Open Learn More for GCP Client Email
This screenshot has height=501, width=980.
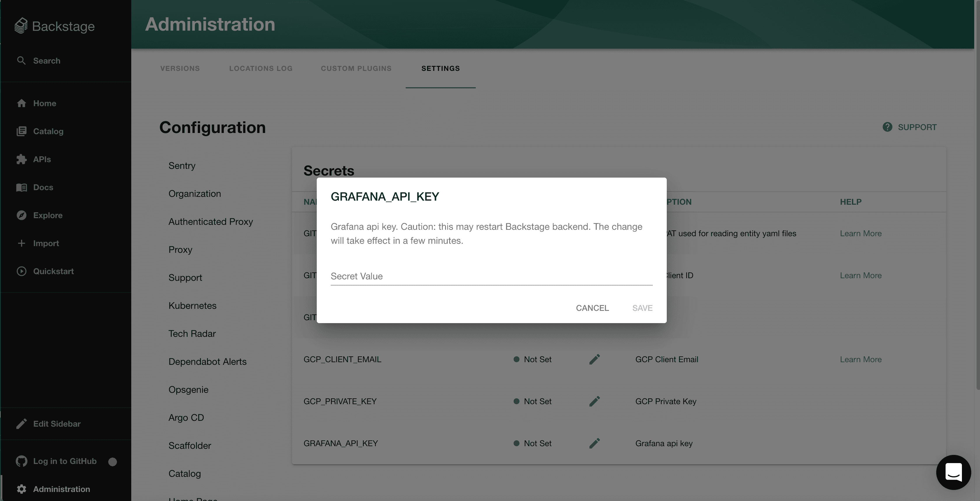click(860, 360)
